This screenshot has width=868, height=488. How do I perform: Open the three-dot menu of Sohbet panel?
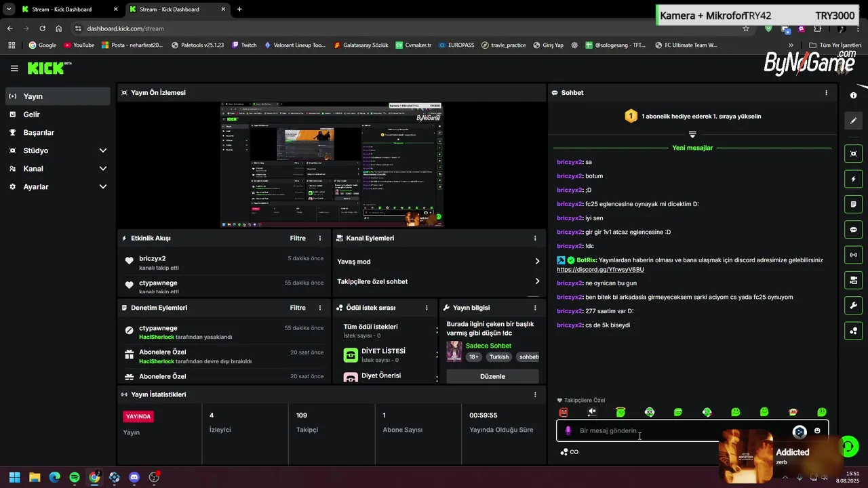pyautogui.click(x=826, y=93)
